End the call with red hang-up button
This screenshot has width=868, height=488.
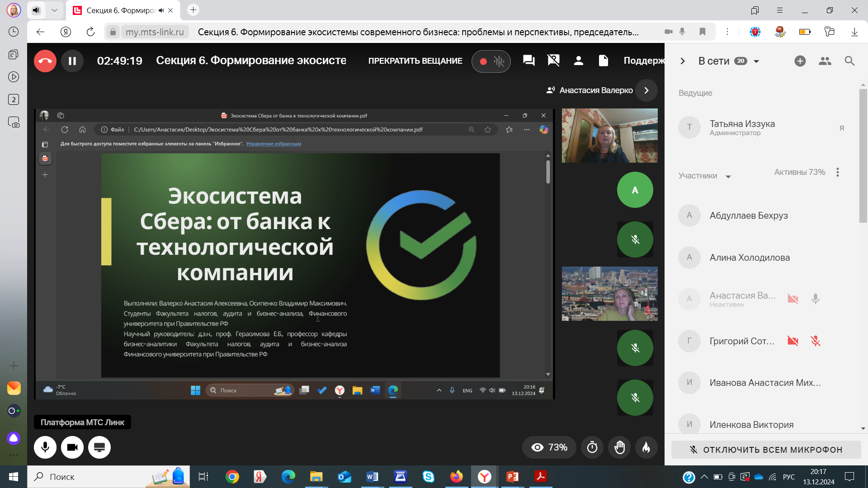(x=45, y=61)
